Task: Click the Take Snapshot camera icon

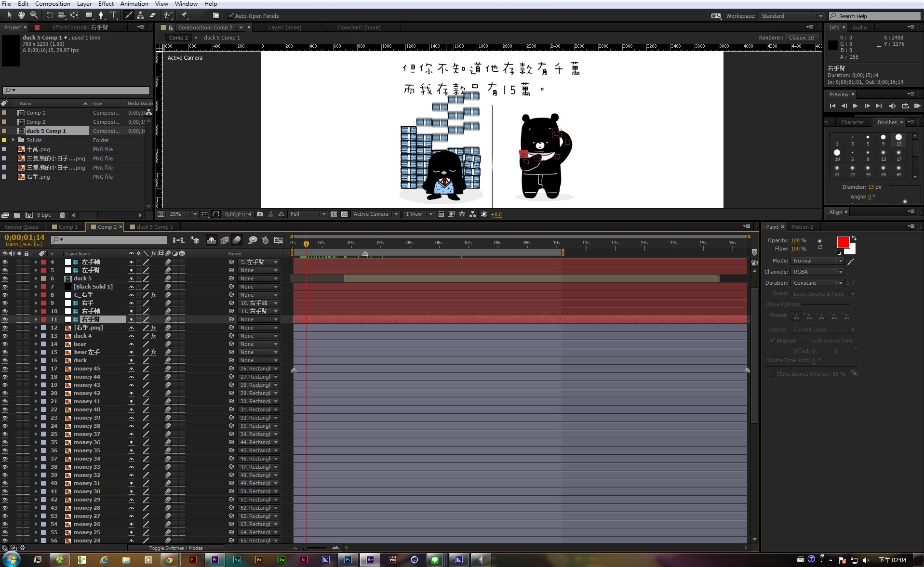Action: tap(260, 214)
